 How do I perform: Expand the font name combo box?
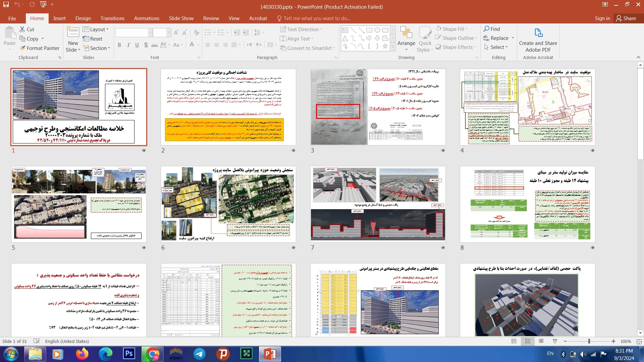tap(150, 33)
